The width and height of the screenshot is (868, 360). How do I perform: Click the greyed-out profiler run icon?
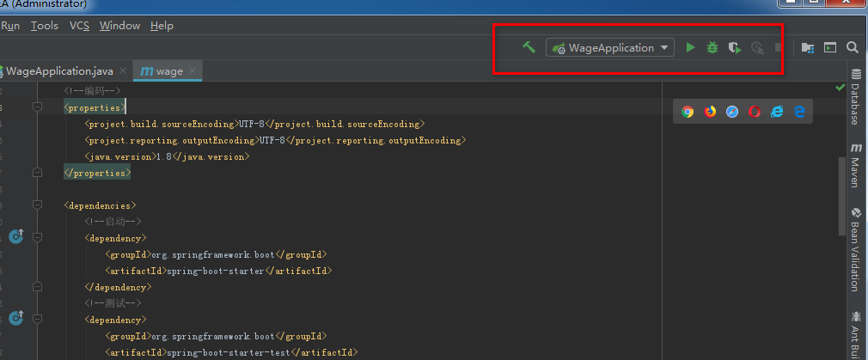pos(757,48)
